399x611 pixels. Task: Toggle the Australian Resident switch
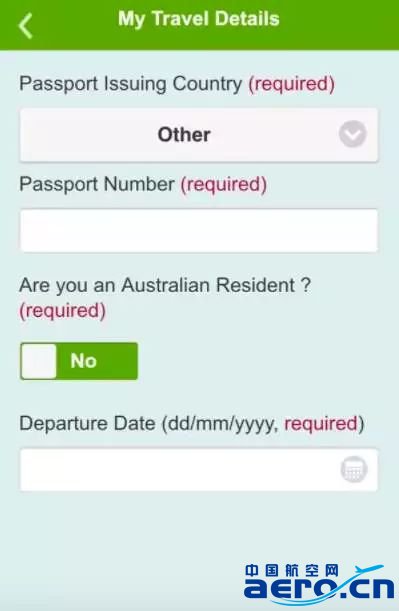pos(79,361)
